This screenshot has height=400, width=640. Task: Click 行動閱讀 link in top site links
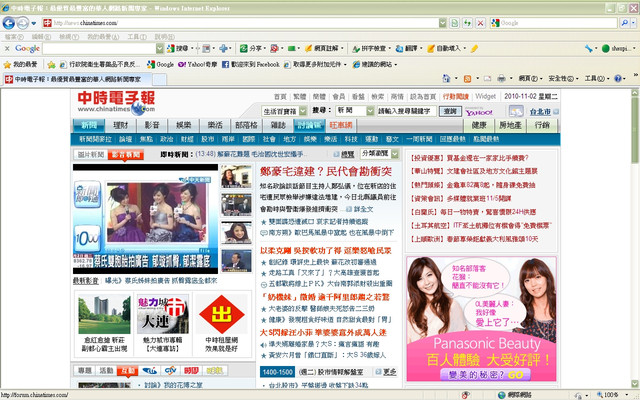456,97
